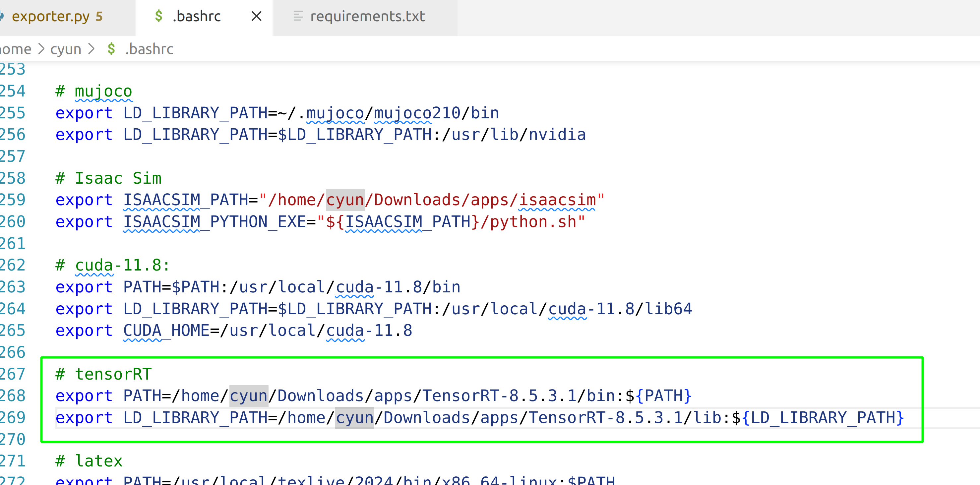Click line number 259 in the gutter

coord(13,200)
